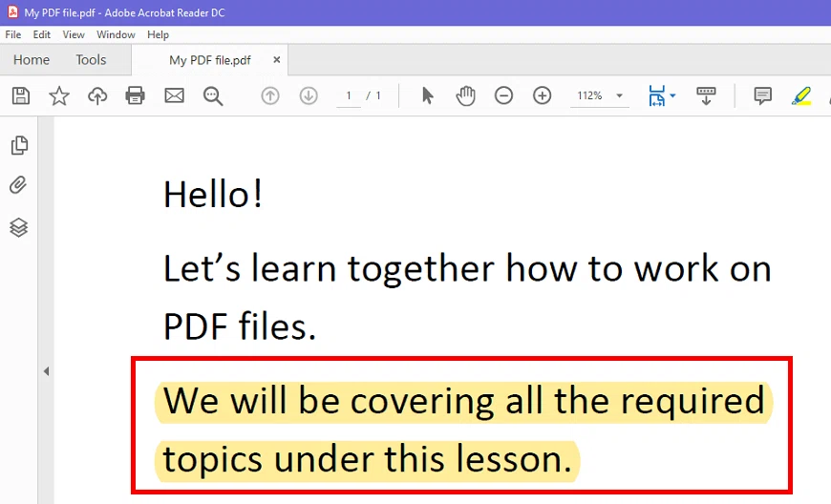The image size is (831, 504).
Task: Open the Page Thumbnails side panel
Action: 19,145
